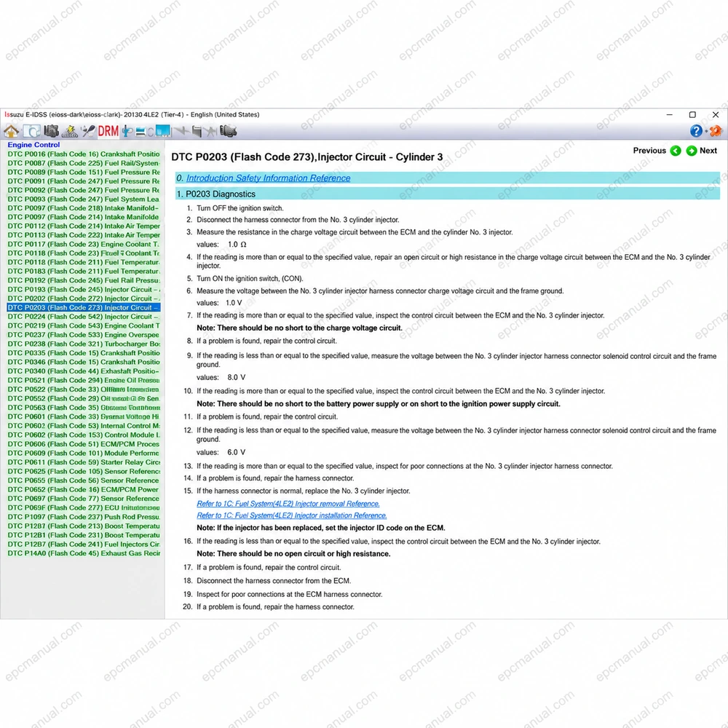This screenshot has width=728, height=728.
Task: Open the Introduction Safety Information Reference link
Action: 268,178
